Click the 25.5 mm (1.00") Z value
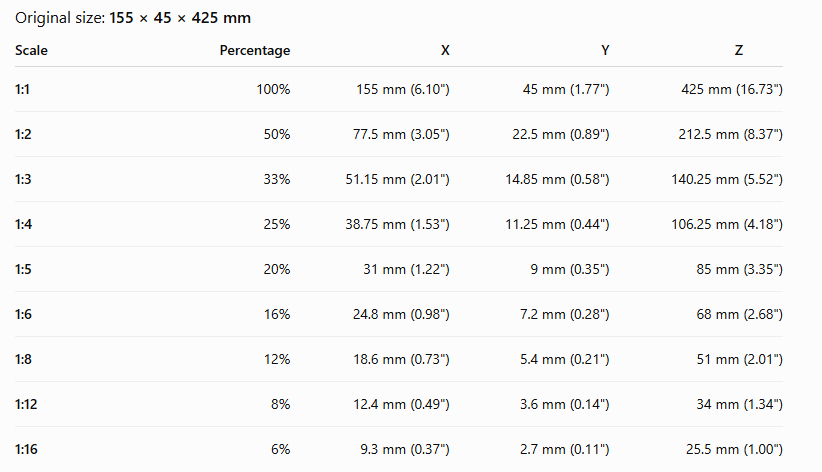The image size is (822, 472). 734,449
